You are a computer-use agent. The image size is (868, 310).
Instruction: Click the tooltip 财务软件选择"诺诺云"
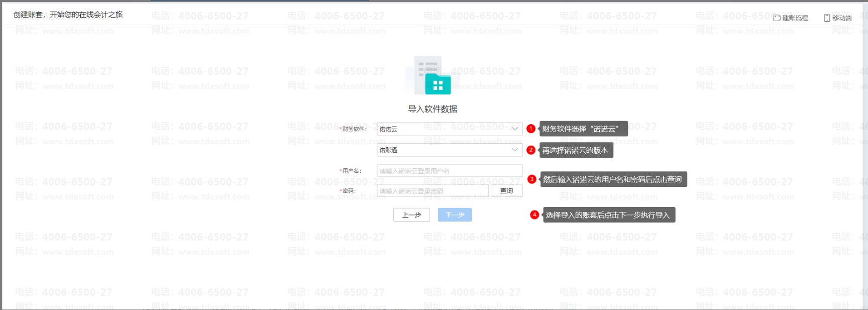[583, 129]
